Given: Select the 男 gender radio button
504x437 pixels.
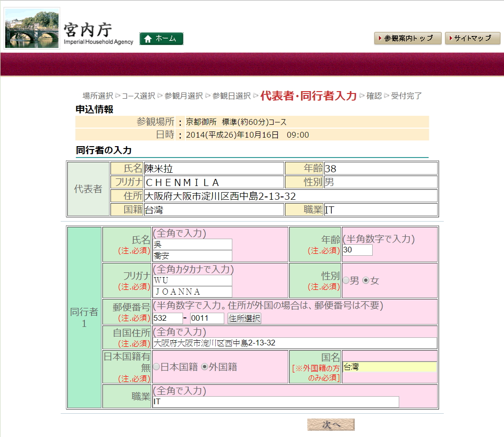Looking at the screenshot, I should (346, 281).
